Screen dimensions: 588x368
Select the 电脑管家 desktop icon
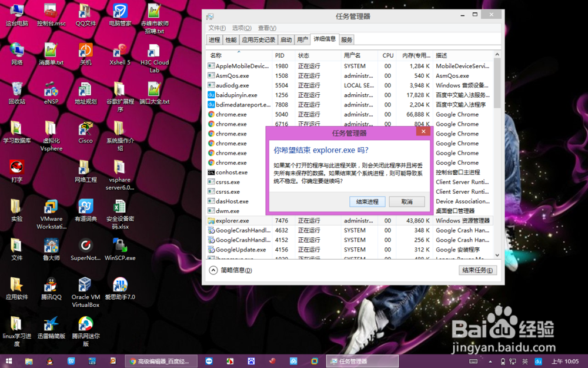coord(120,15)
